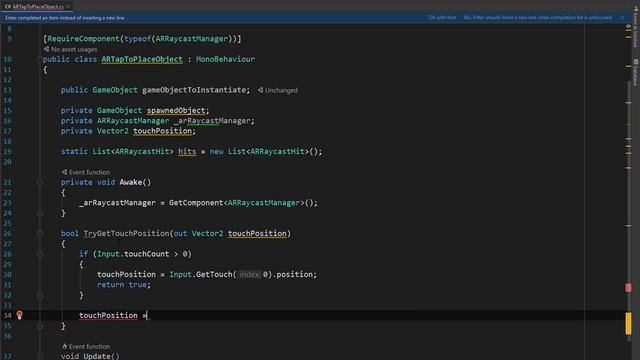This screenshot has width=640, height=360.
Task: Click the spawnedObject field name
Action: coord(176,110)
